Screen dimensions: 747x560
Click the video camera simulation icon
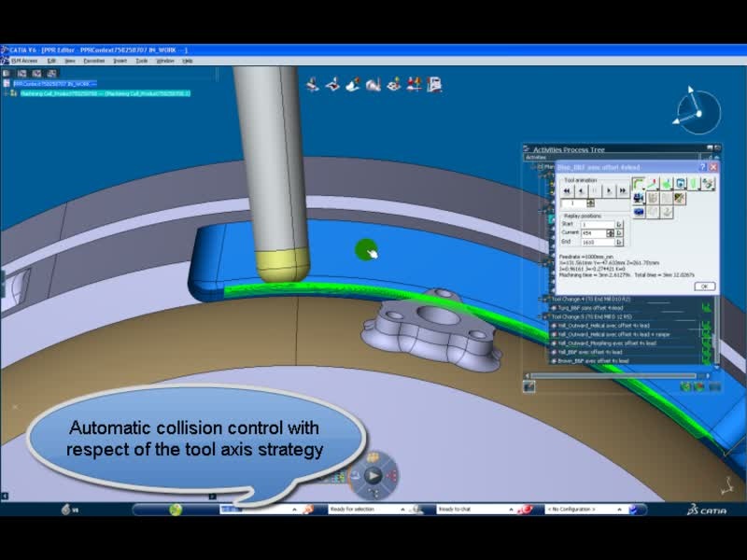pos(639,198)
